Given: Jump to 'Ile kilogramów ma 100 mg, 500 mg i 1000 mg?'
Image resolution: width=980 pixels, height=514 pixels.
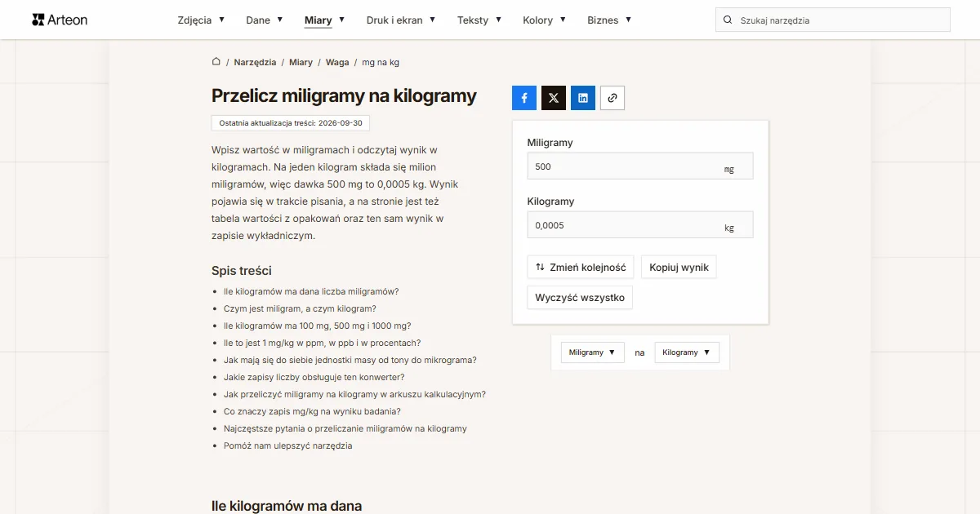Looking at the screenshot, I should 318,326.
